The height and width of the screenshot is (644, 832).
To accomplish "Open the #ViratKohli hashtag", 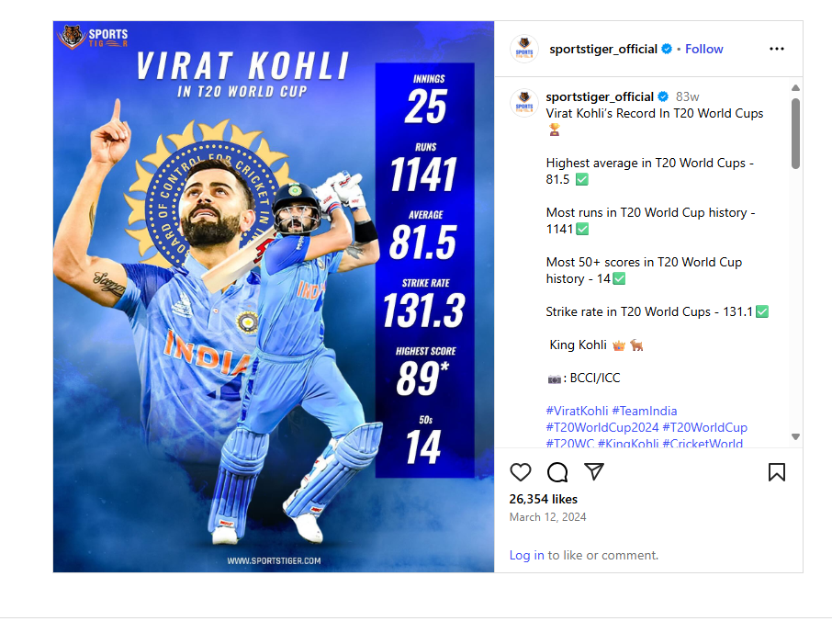I will tap(577, 411).
